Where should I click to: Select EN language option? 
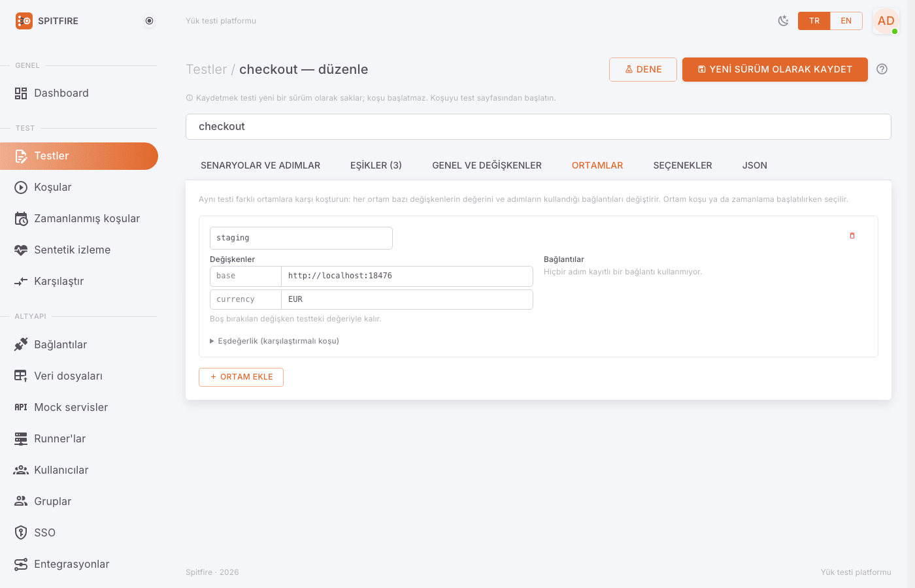846,21
